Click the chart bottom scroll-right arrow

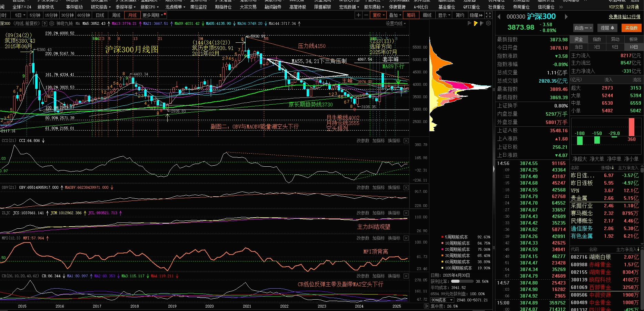click(426, 306)
